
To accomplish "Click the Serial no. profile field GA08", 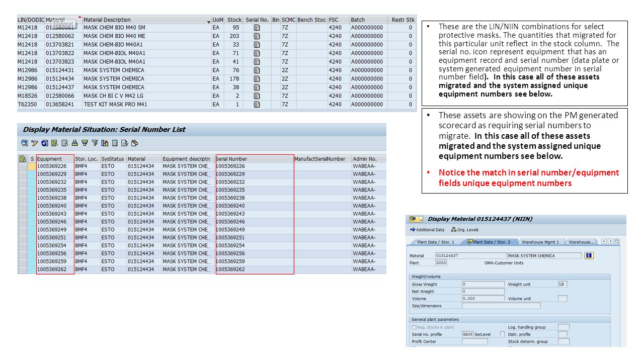I will point(467,334).
